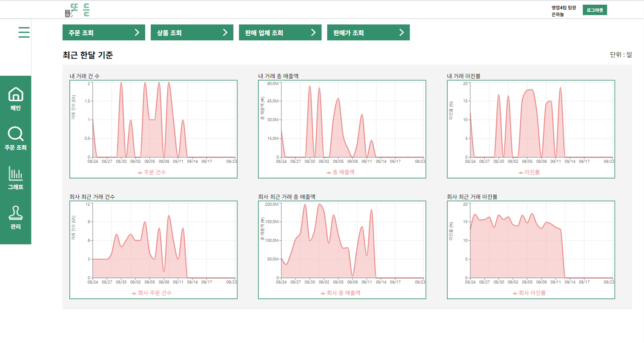The image size is (644, 343).
Task: Click the 단위 : 일 label
Action: pyautogui.click(x=621, y=54)
